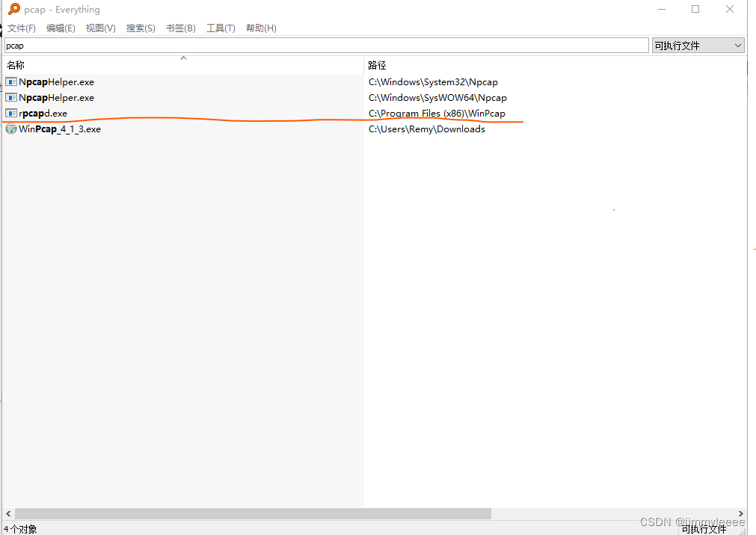Screen dimensions: 756x535
Task: Click the WinPcap_4_1_3.exe installer icon
Action: pyautogui.click(x=11, y=129)
